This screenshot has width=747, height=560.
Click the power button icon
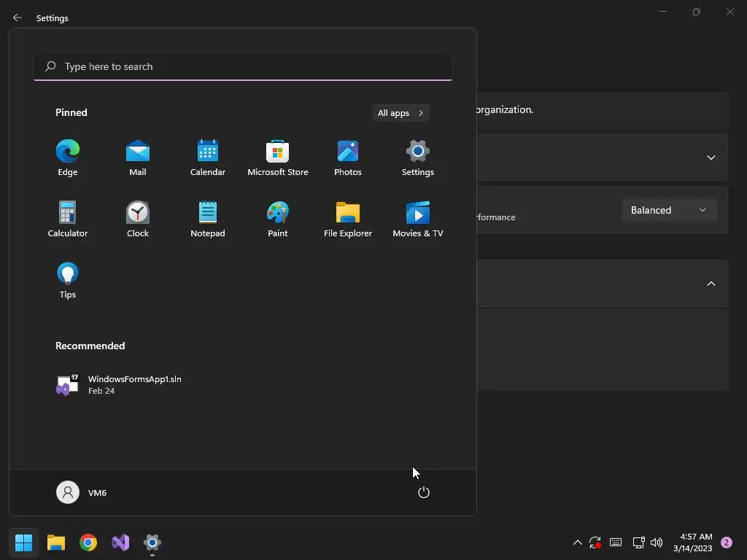point(424,492)
